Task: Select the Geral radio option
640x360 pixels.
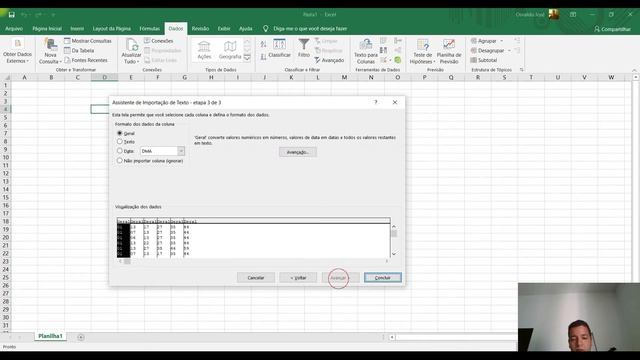Action: pos(120,133)
